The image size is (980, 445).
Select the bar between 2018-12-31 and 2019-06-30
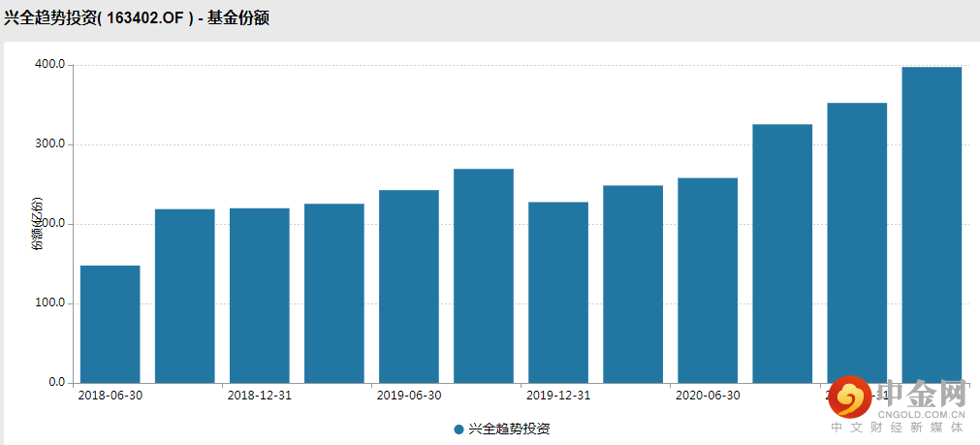coord(334,294)
